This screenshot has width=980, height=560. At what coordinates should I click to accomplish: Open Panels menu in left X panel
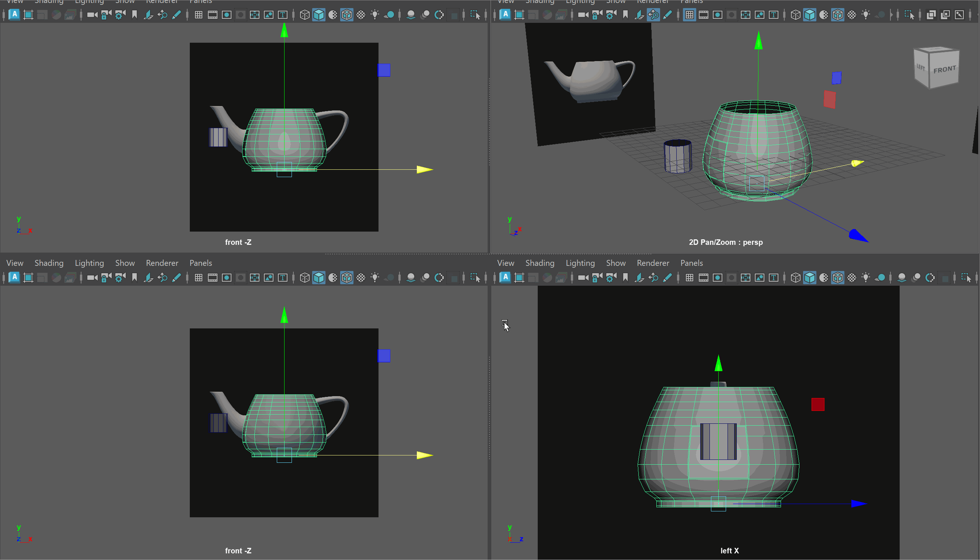pos(691,263)
